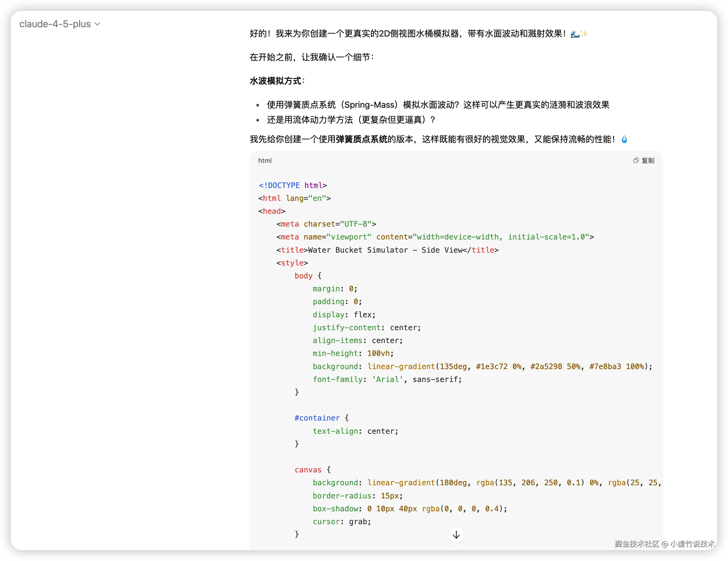Click the #1e3c72 color value in the code
Screen dimensions: 728x561
[x=491, y=366]
